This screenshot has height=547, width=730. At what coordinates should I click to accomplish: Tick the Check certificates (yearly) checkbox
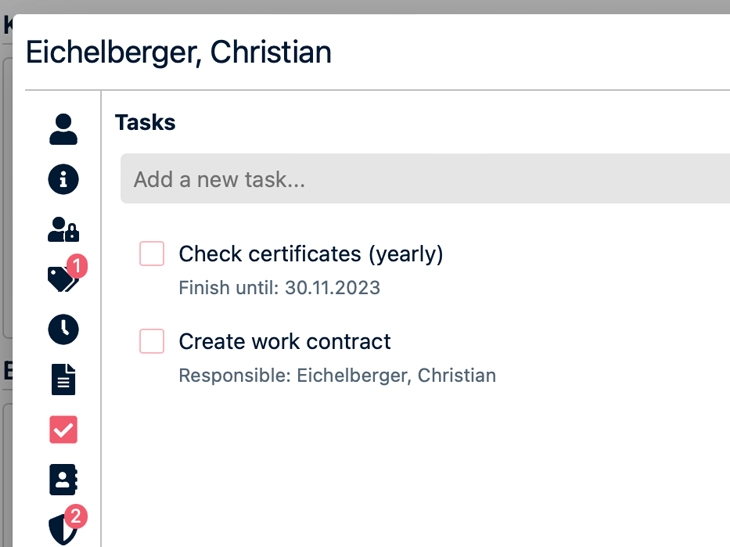152,254
